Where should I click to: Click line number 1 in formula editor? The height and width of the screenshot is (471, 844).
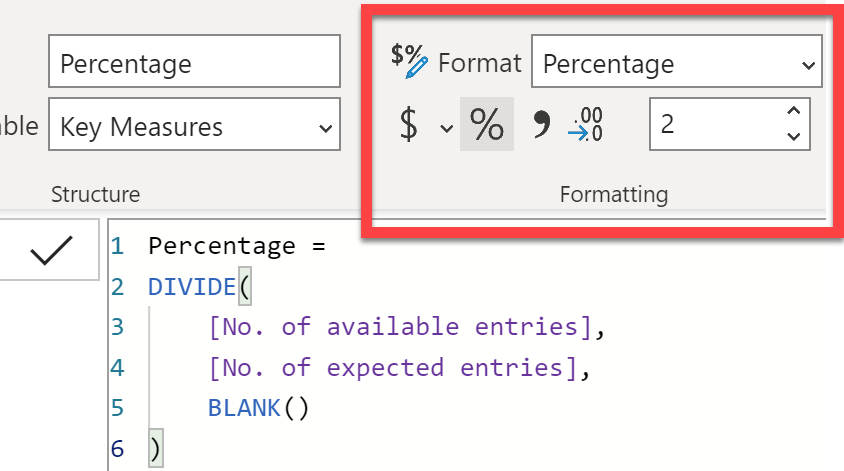click(117, 247)
